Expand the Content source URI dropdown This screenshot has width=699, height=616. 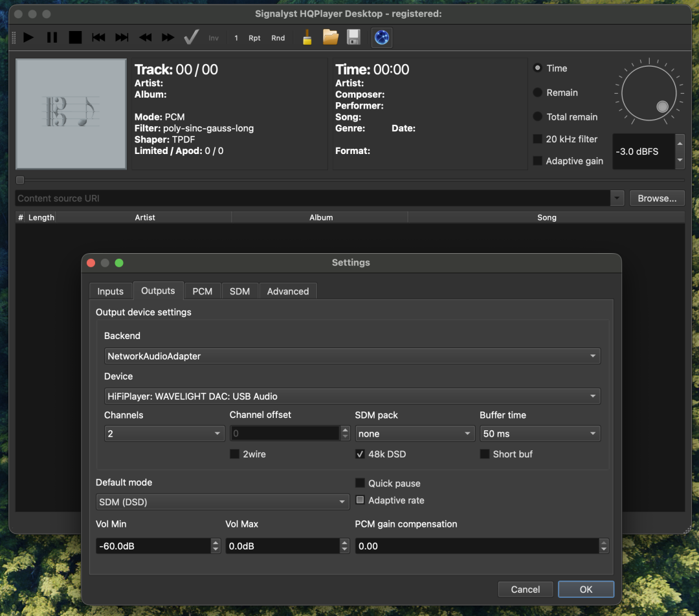(x=617, y=199)
